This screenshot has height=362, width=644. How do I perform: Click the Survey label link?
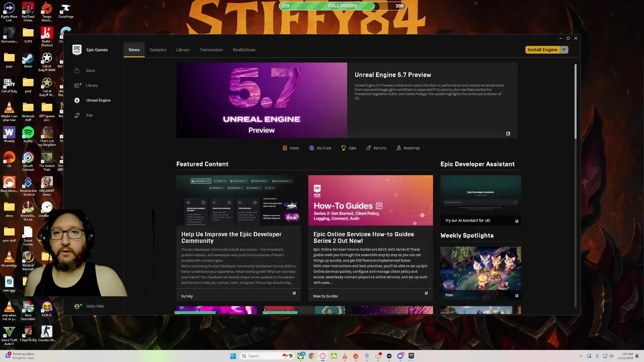[187, 296]
